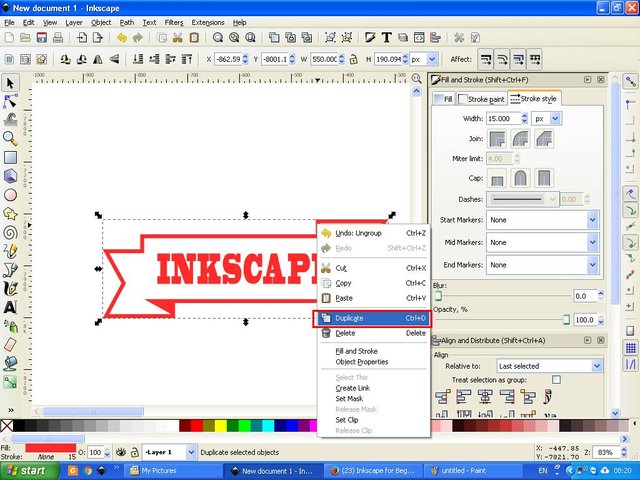
Task: Select the Pencil freehand tool
Action: (10, 251)
